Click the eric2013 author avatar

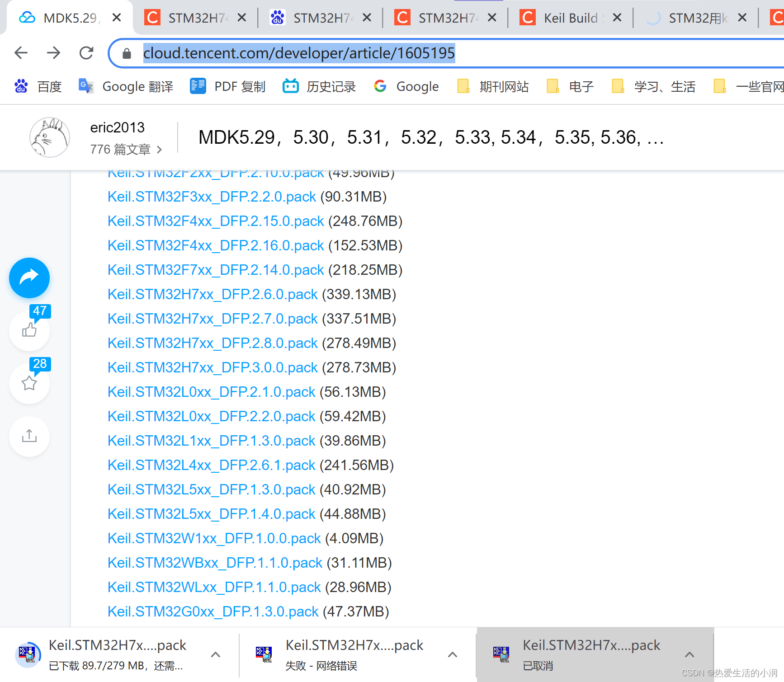pos(50,137)
